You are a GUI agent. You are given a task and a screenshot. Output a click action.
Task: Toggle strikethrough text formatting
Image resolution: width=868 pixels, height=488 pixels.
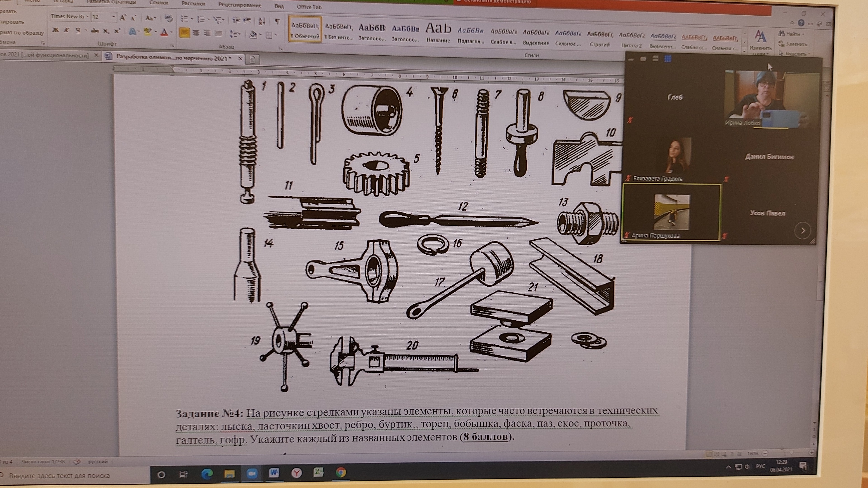[x=95, y=31]
